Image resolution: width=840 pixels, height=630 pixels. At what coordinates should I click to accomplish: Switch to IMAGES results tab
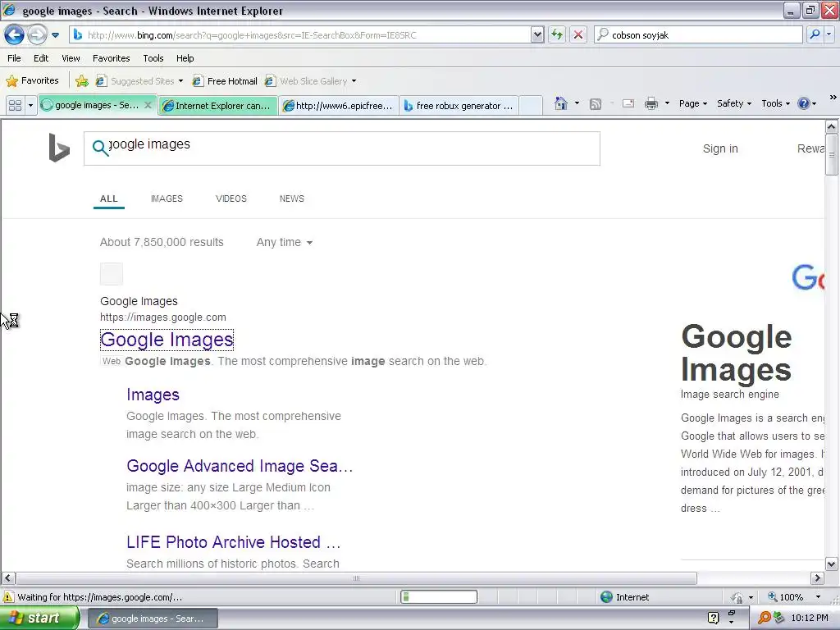click(167, 199)
